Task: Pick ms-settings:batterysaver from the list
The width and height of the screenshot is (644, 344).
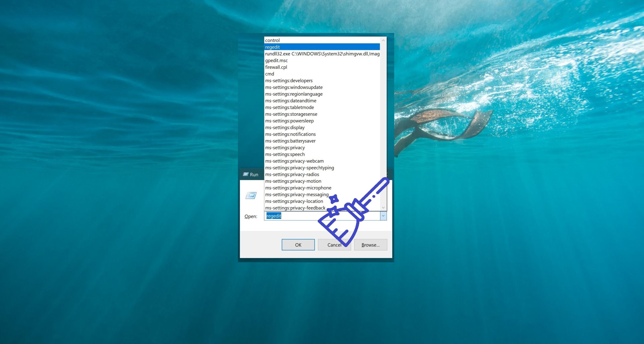Action: click(x=290, y=141)
